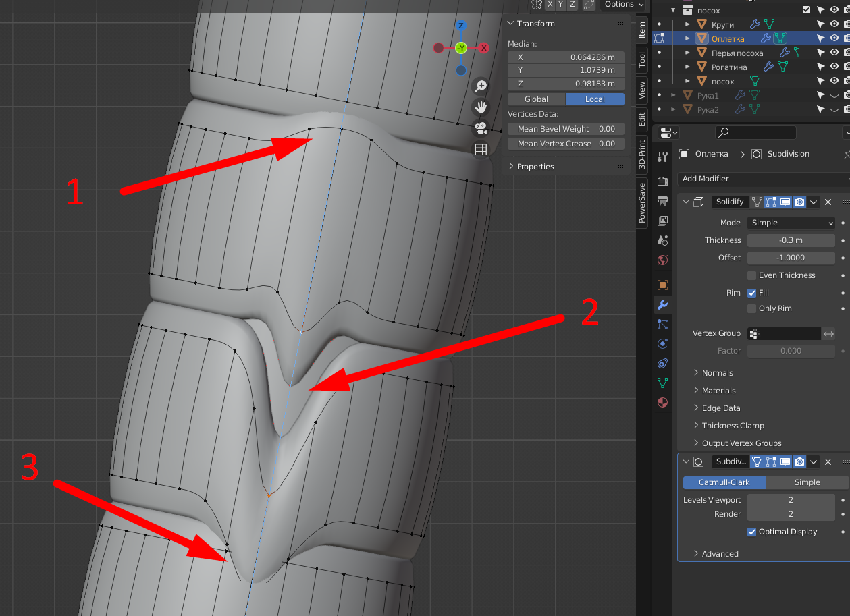This screenshot has width=850, height=616.
Task: Open the Physics properties tab icon
Action: pos(662,343)
